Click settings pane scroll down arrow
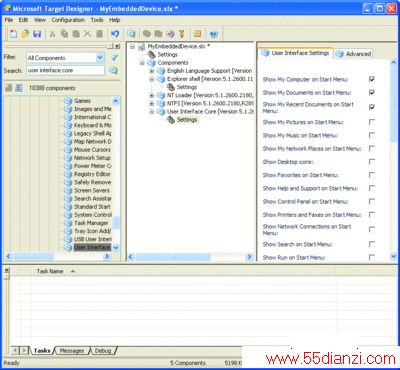Image resolution: width=400 pixels, height=370 pixels. click(393, 257)
